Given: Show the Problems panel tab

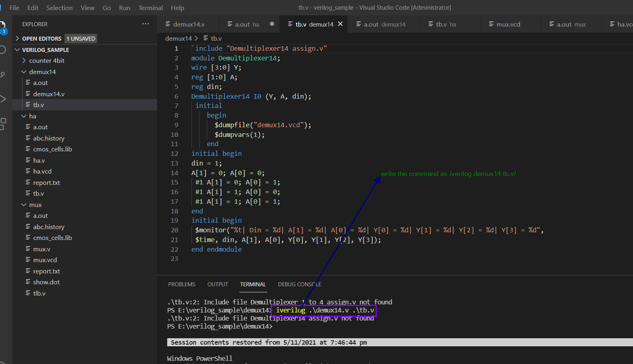Looking at the screenshot, I should coord(182,284).
